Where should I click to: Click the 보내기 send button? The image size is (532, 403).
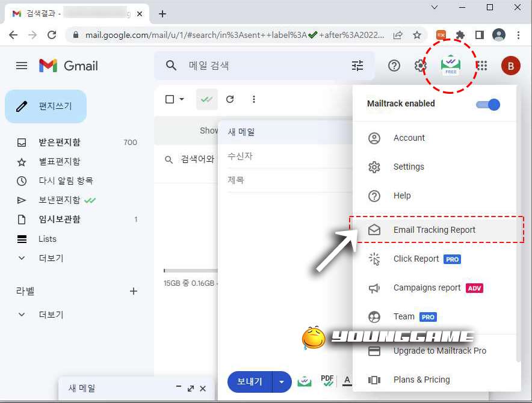(x=250, y=382)
